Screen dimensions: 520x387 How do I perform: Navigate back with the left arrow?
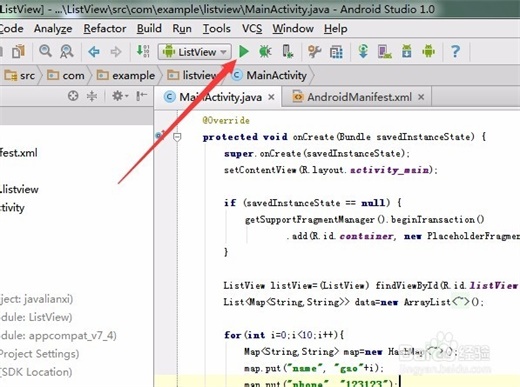pos(94,52)
